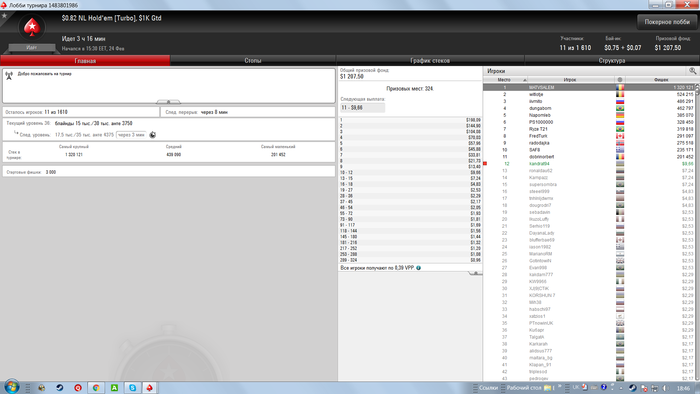
Task: Click the 1st place $198,09 payout row
Action: (410, 120)
